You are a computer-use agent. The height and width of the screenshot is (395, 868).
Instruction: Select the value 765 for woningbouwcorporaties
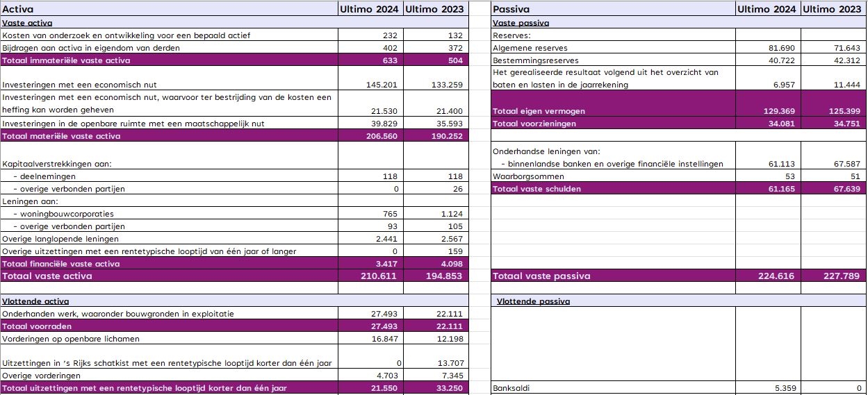(x=390, y=214)
